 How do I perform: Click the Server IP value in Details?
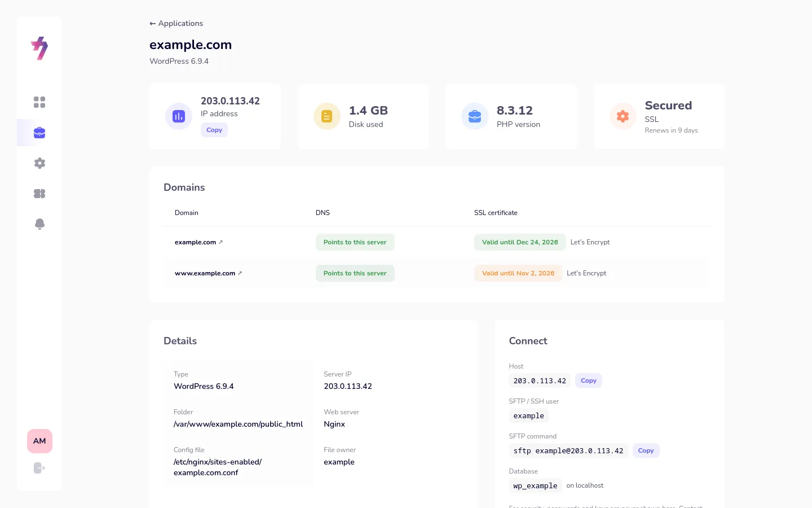point(348,386)
